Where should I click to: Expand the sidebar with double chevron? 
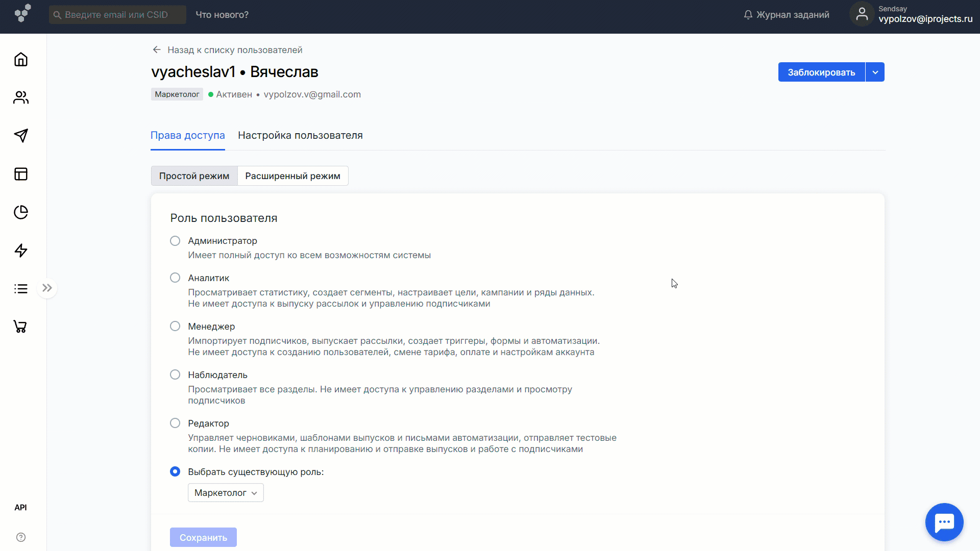pos(47,288)
